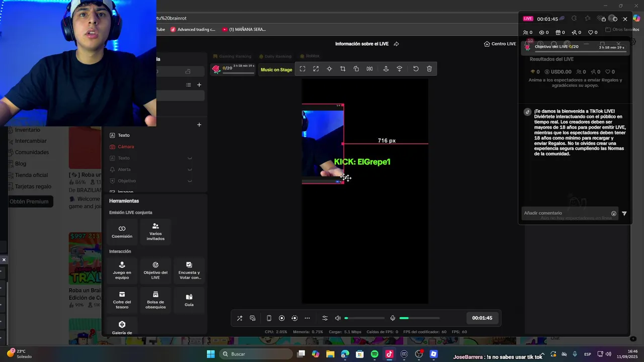This screenshot has height=362, width=644.
Task: Click the fit-to-screen icon in the source toolbar
Action: pos(302,69)
